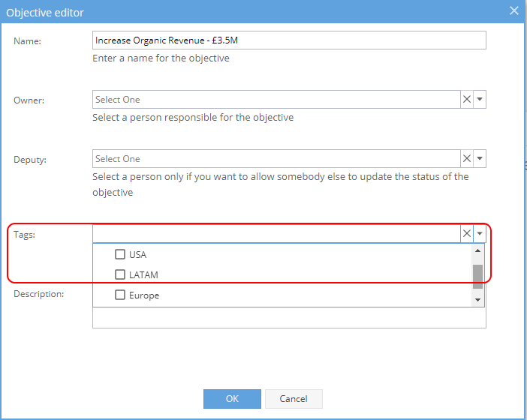Viewport: 527px width, 420px height.
Task: Click the OK button
Action: [232, 399]
